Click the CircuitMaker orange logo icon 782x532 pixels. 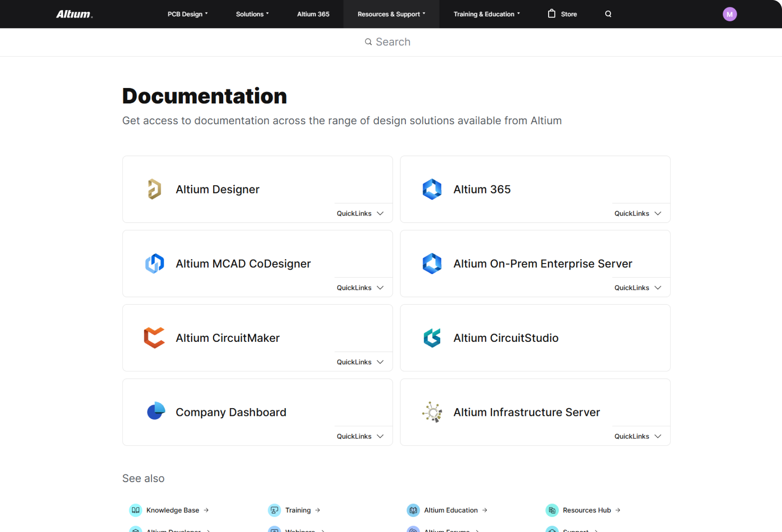coord(154,338)
